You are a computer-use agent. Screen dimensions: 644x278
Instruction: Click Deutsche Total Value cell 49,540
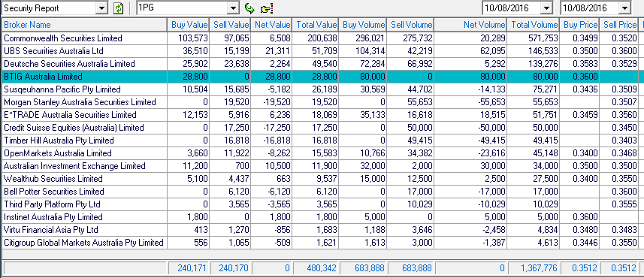[x=316, y=64]
